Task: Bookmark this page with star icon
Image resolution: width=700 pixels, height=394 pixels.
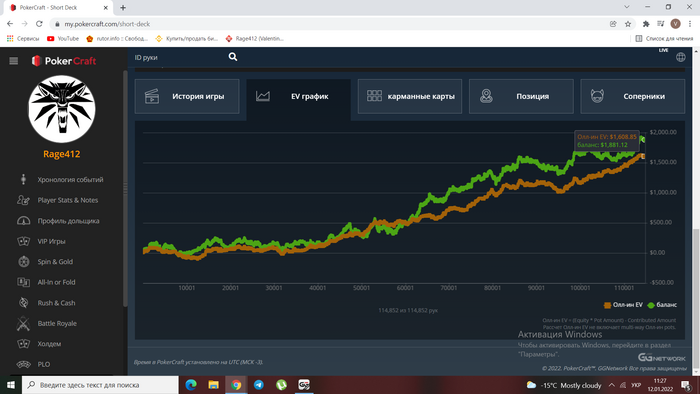Action: [x=628, y=24]
